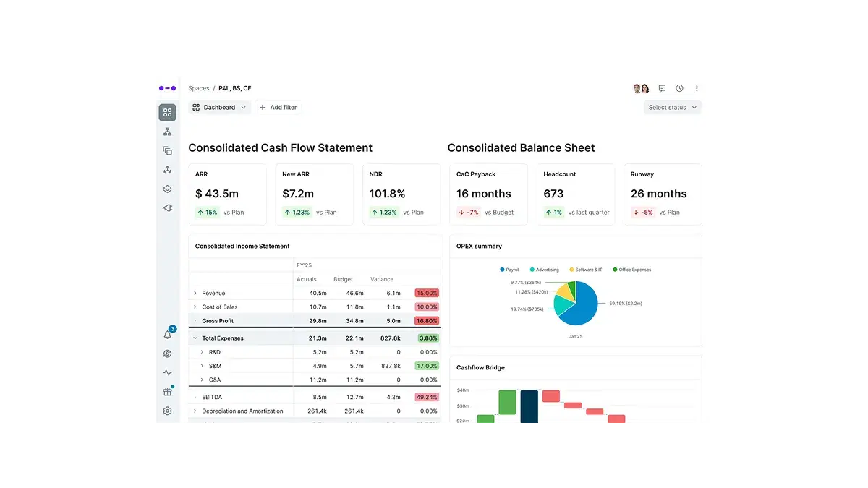Select the Budget column header
868x488 pixels.
tap(343, 279)
